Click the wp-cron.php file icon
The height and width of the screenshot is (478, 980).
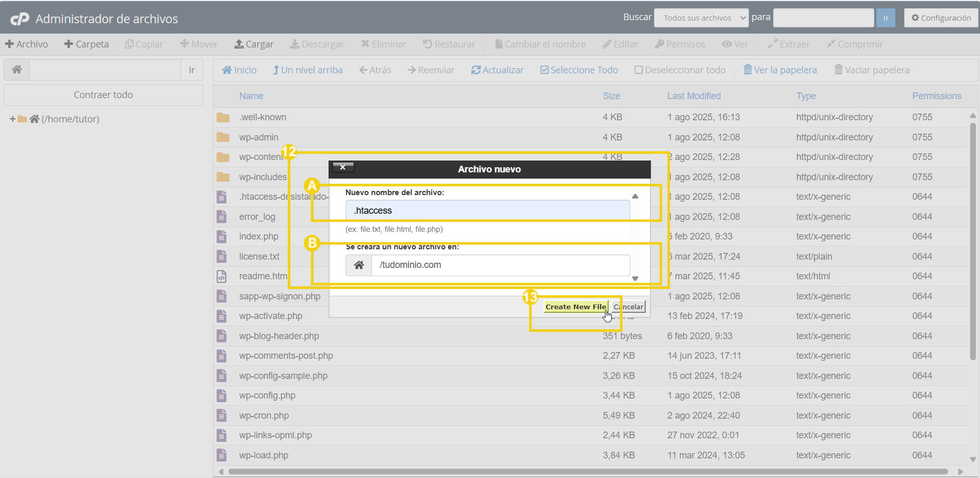point(222,416)
